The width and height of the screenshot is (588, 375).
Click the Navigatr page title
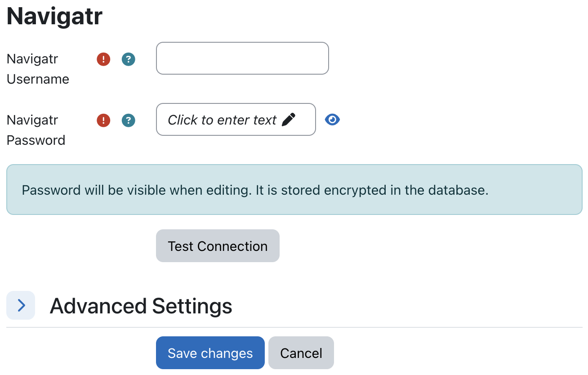(53, 16)
